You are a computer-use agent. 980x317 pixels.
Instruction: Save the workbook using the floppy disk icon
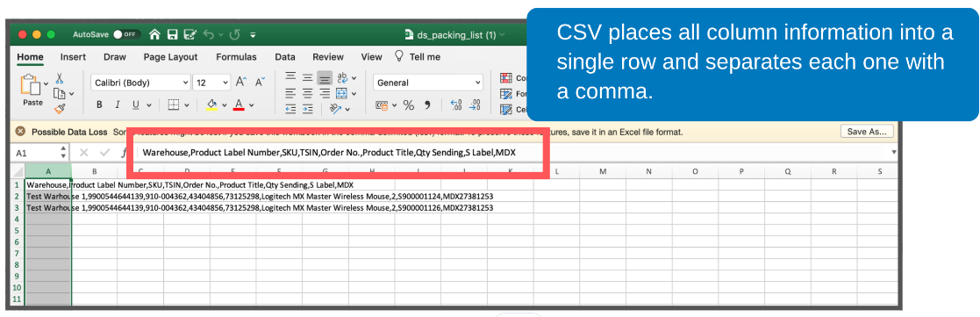pyautogui.click(x=172, y=34)
